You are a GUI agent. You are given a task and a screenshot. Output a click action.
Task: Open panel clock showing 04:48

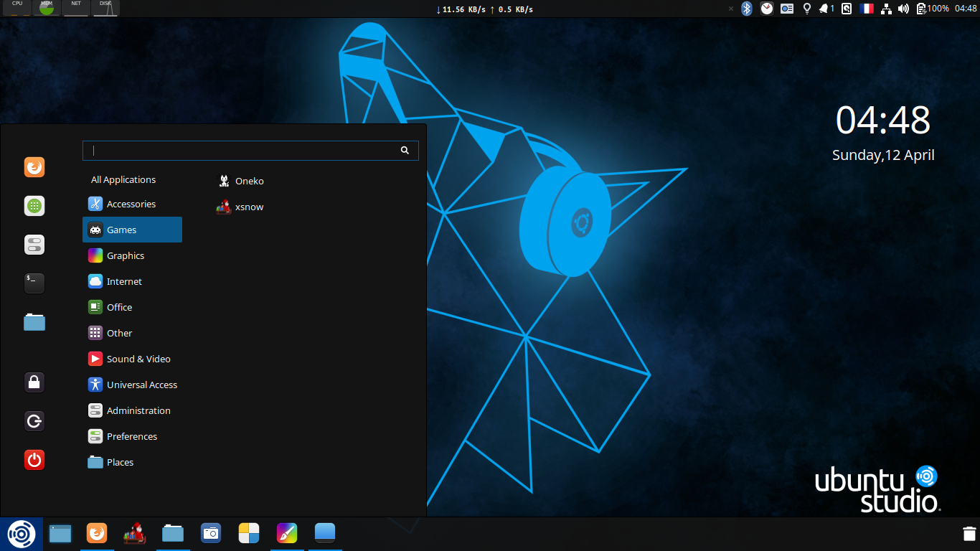966,9
